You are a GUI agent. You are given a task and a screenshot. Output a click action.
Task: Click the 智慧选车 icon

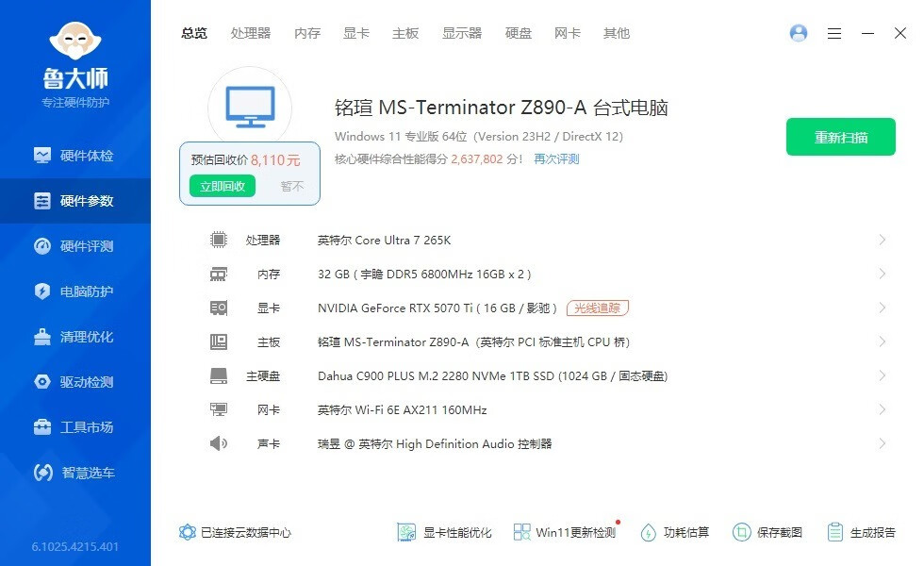43,473
